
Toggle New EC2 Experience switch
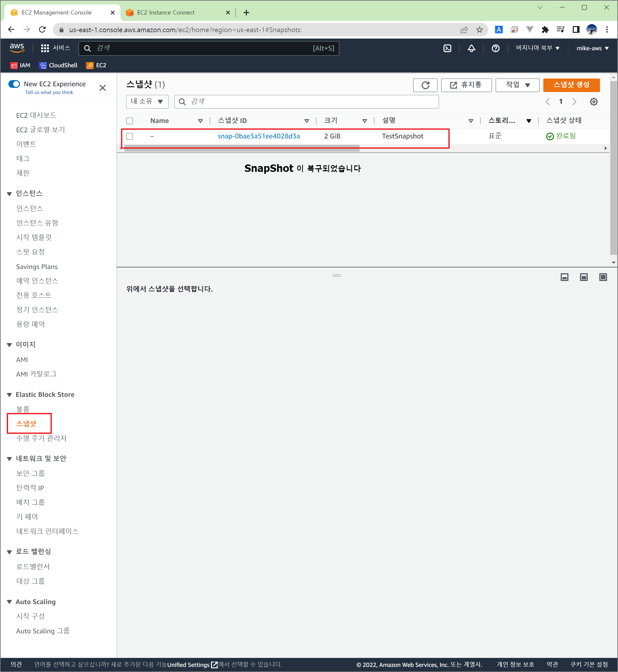tap(14, 84)
